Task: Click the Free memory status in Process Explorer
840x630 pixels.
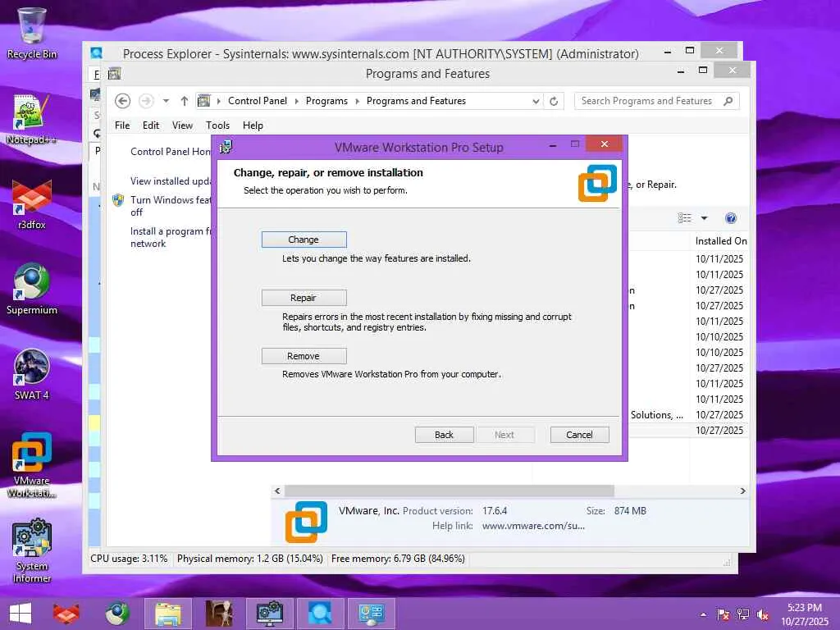Action: click(x=398, y=559)
